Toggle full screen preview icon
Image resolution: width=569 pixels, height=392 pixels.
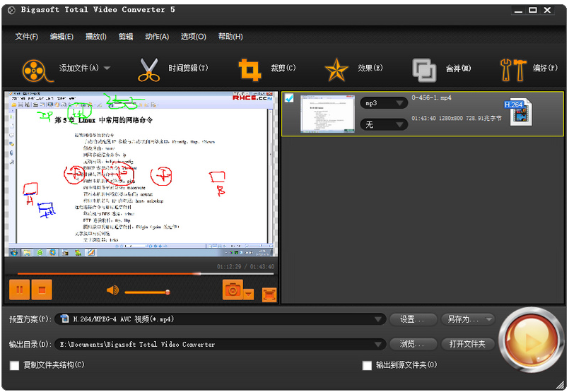(269, 295)
